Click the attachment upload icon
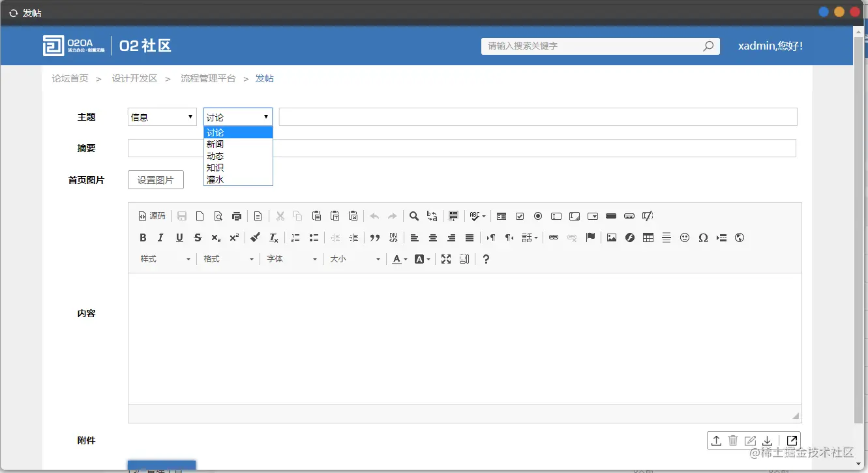Image resolution: width=868 pixels, height=473 pixels. [x=716, y=440]
